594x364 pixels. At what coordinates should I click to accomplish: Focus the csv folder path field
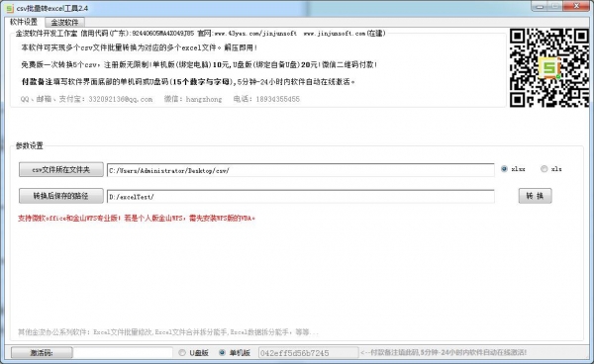300,170
